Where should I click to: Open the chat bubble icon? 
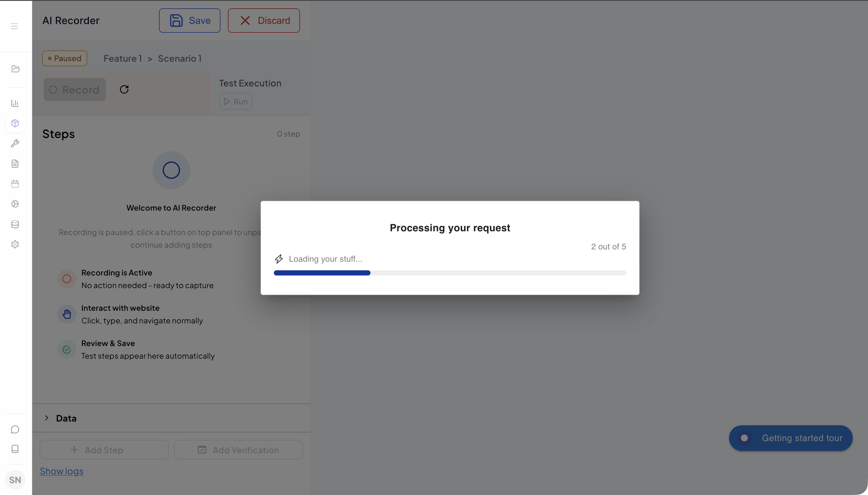coord(15,429)
